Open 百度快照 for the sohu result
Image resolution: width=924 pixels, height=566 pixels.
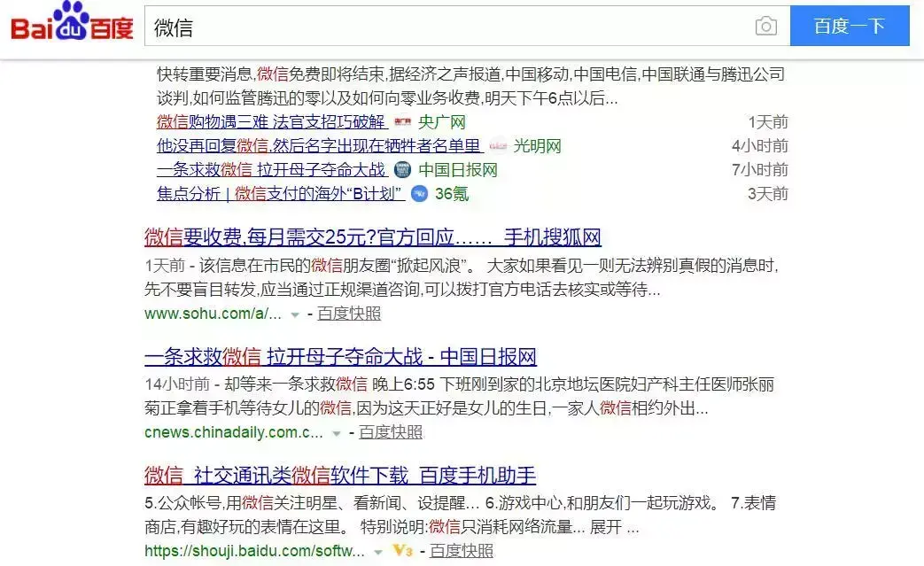pyautogui.click(x=349, y=314)
